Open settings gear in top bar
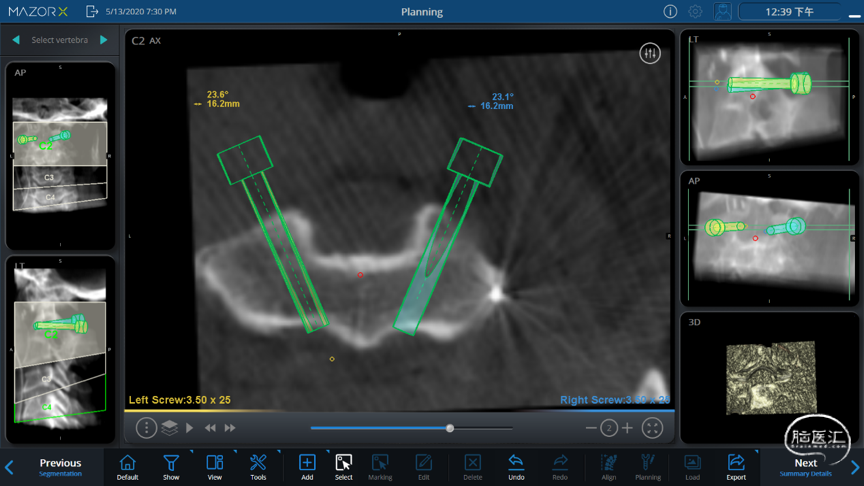This screenshot has height=486, width=864. click(695, 12)
